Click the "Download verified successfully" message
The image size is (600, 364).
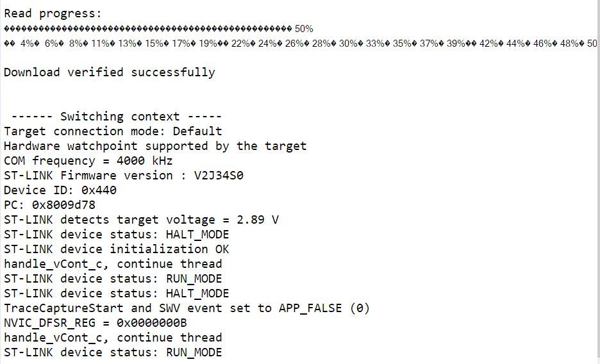[x=110, y=72]
